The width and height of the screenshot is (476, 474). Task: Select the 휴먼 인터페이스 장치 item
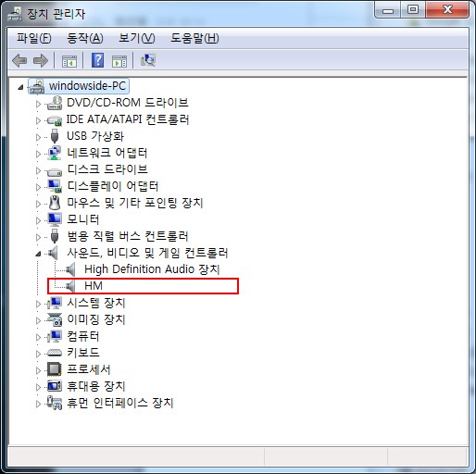[120, 403]
